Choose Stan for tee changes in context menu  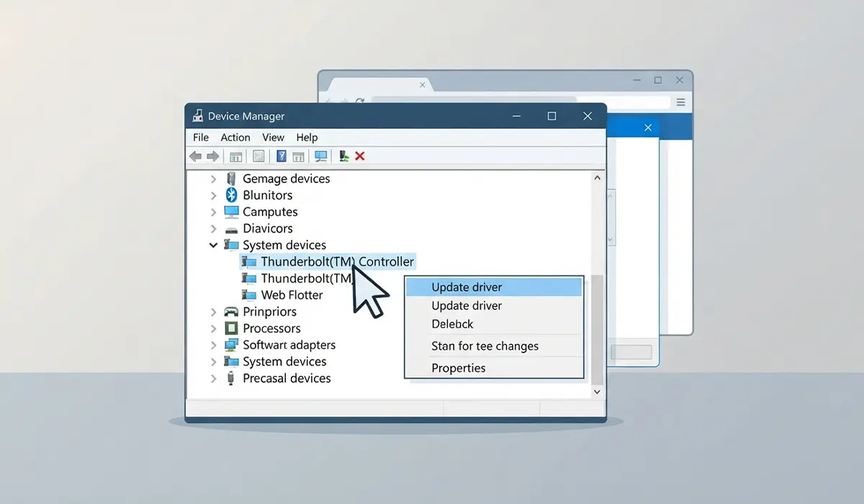click(494, 346)
